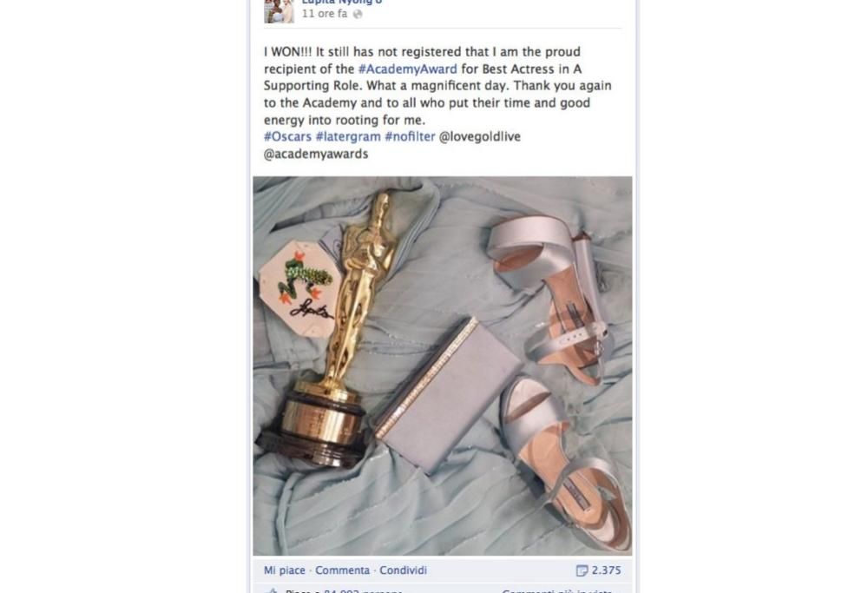Open the list of 84.992 people who liked
The height and width of the screenshot is (593, 868).
363,590
